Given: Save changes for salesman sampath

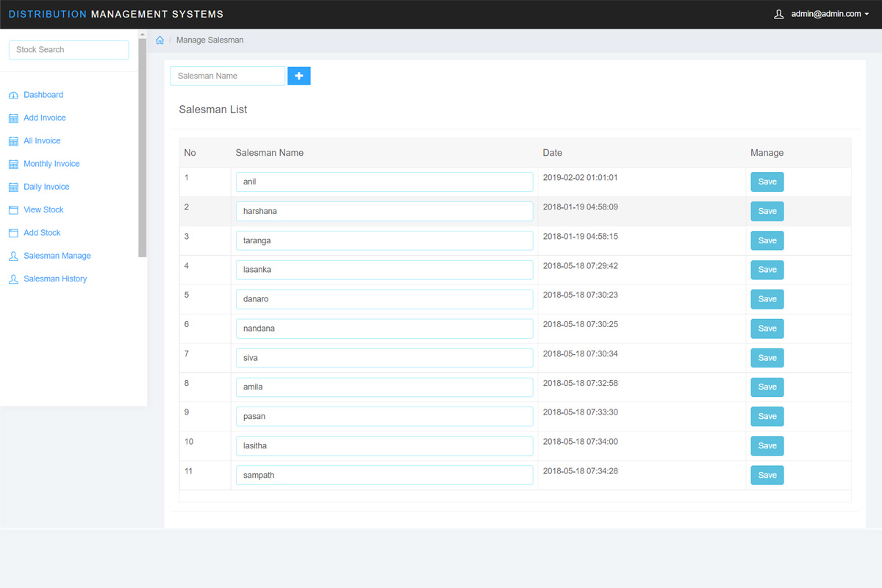Looking at the screenshot, I should coord(767,475).
